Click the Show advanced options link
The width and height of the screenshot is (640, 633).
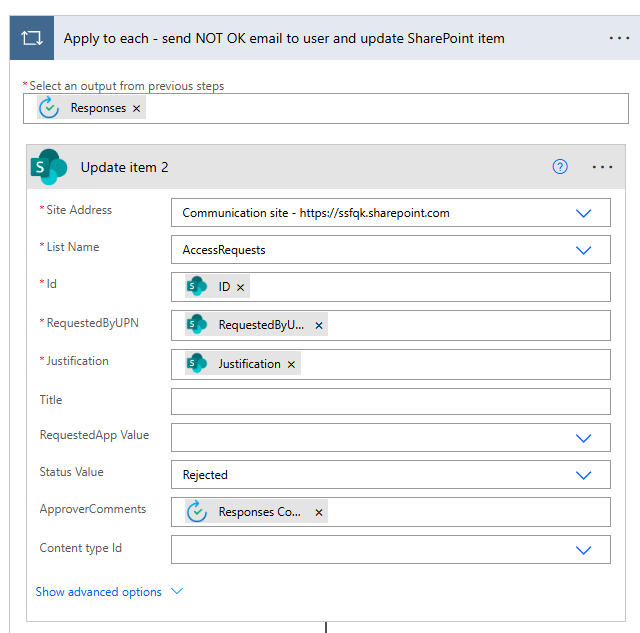click(98, 592)
